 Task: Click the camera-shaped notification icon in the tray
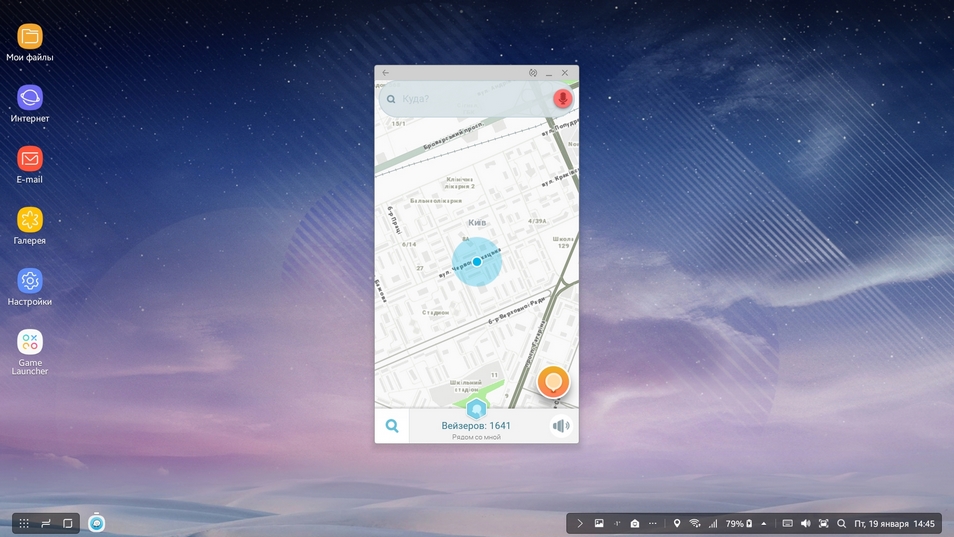coord(635,523)
